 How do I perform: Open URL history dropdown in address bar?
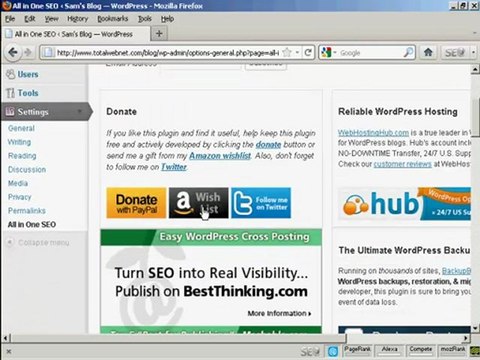click(297, 53)
